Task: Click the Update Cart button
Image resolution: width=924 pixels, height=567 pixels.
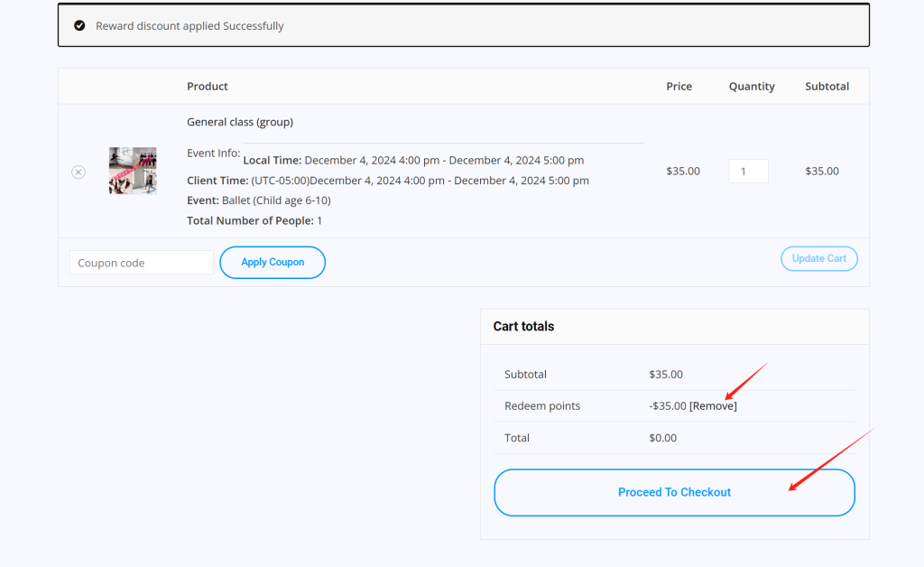Action: [818, 259]
